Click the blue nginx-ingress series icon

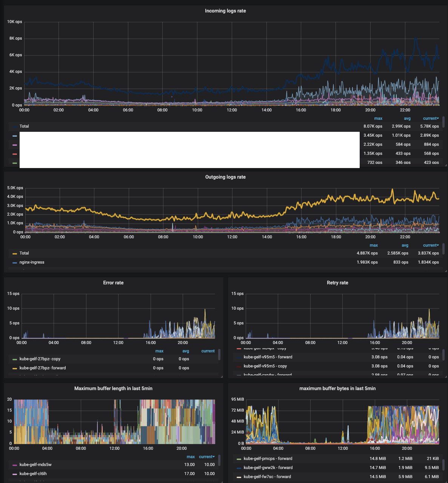[15, 262]
